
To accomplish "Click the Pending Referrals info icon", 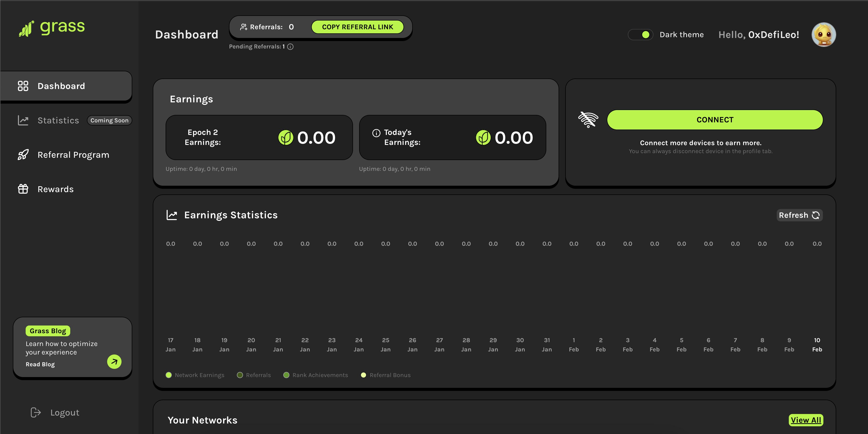I will pos(290,47).
